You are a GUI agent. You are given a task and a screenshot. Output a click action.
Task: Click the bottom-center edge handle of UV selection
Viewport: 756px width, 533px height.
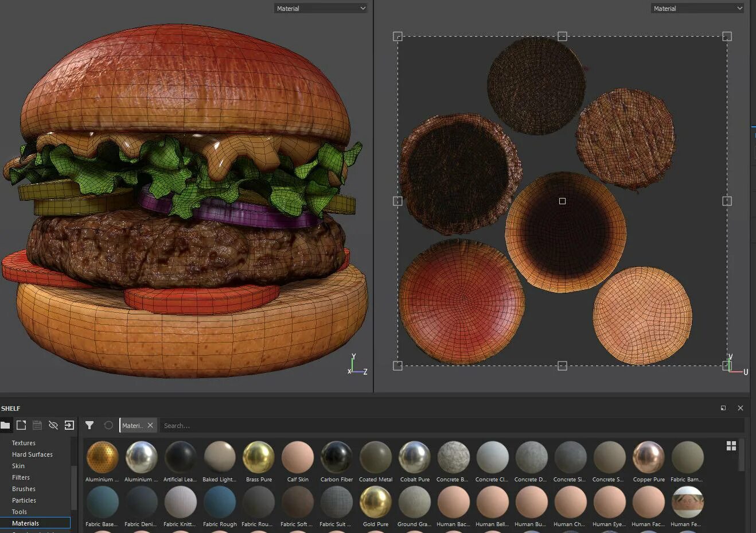[x=562, y=365]
